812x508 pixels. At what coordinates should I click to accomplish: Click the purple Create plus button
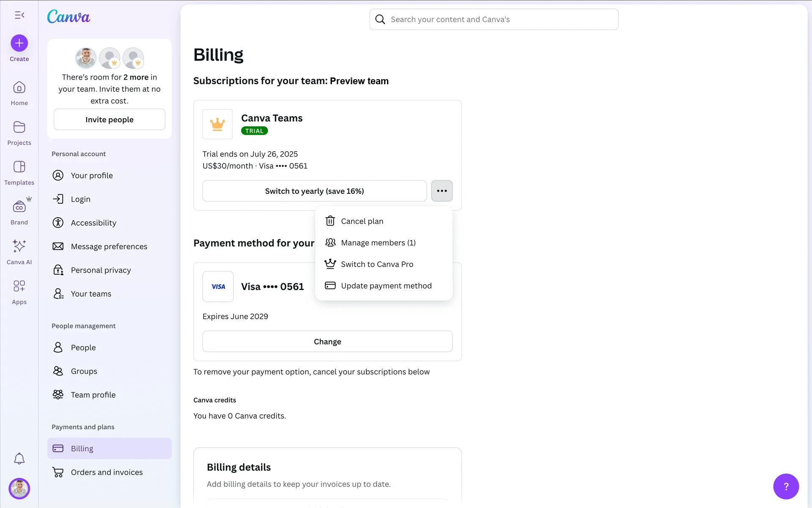pos(19,43)
